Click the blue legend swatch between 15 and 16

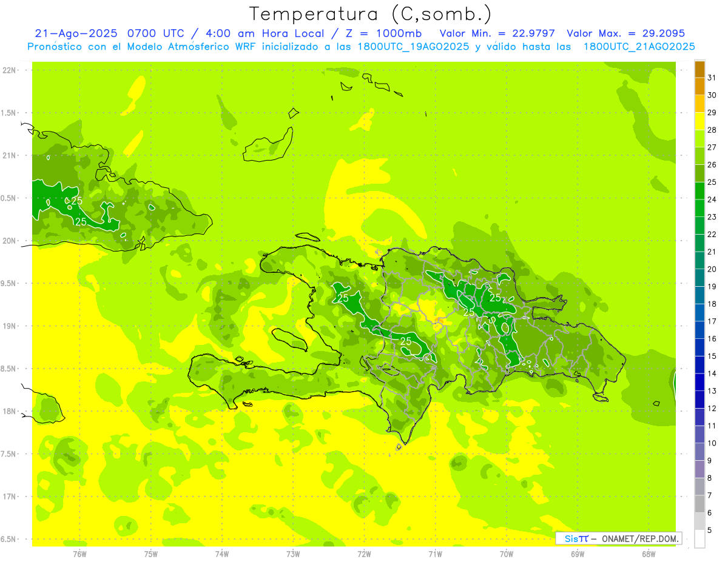click(699, 347)
